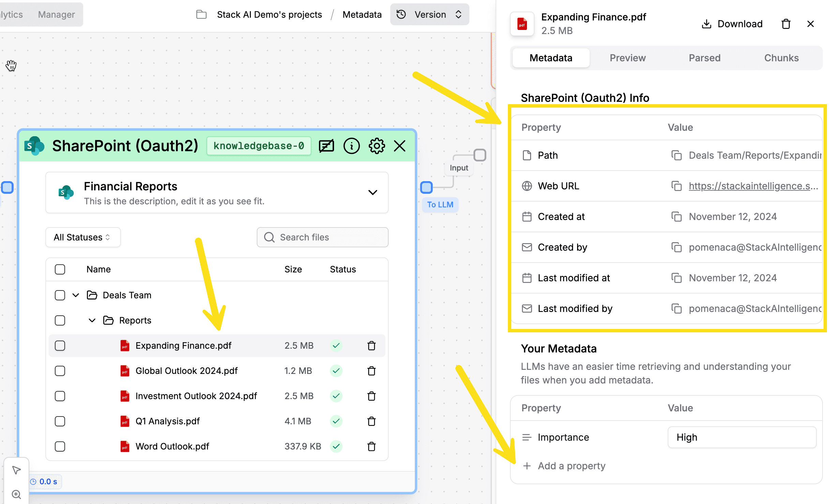
Task: Click the zoom in canvas tool
Action: tap(16, 494)
